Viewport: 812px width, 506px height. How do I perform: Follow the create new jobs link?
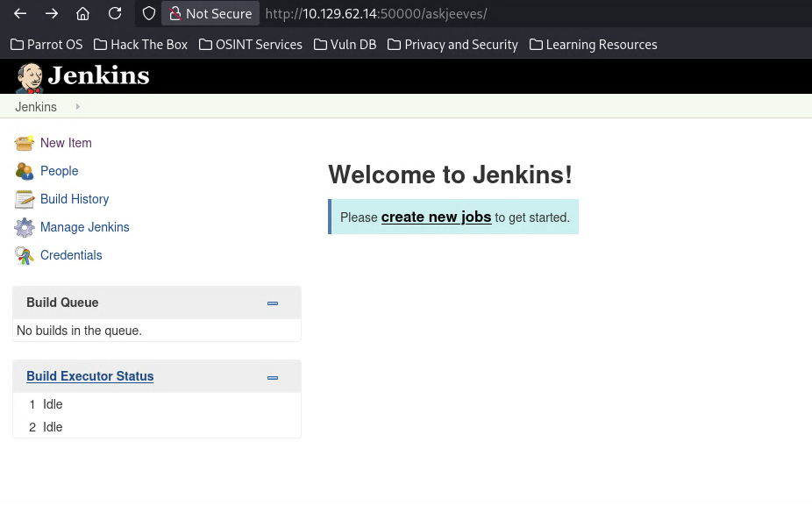[436, 217]
